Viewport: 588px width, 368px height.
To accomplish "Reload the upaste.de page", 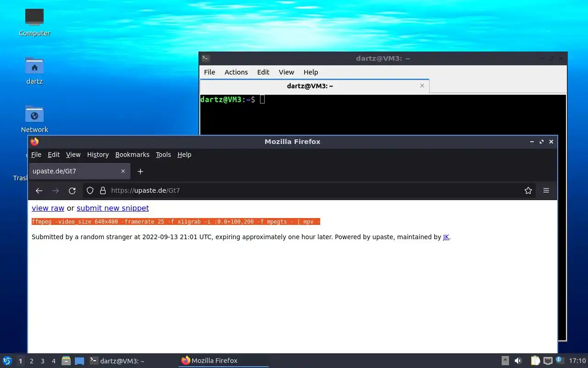I will point(72,190).
